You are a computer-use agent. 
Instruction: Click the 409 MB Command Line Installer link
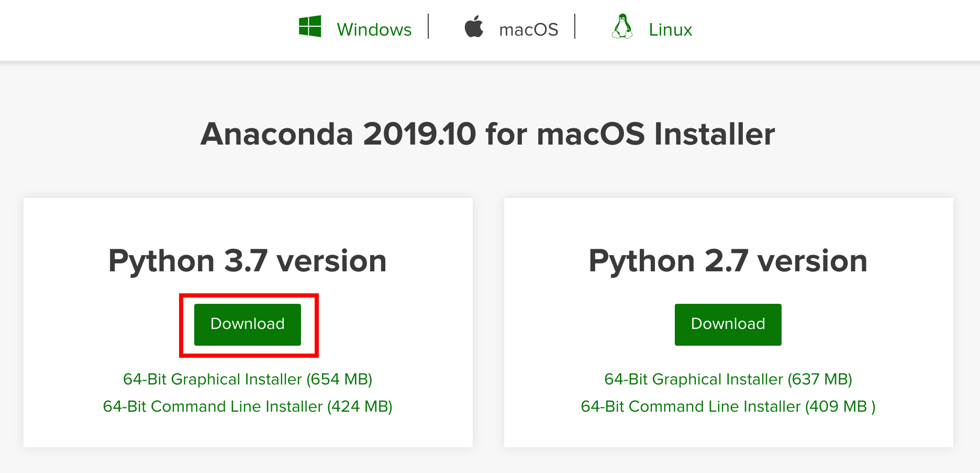pos(728,406)
